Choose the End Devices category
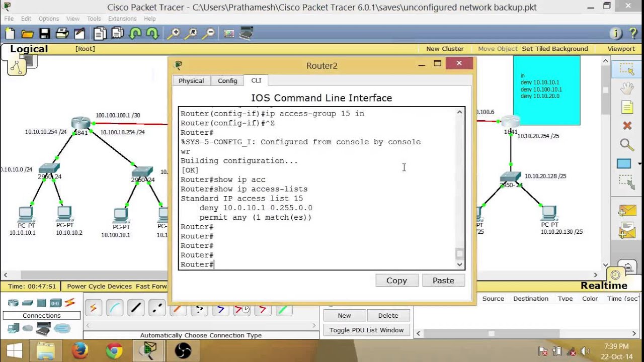Screen dimensions: 644x362 click(x=14, y=328)
